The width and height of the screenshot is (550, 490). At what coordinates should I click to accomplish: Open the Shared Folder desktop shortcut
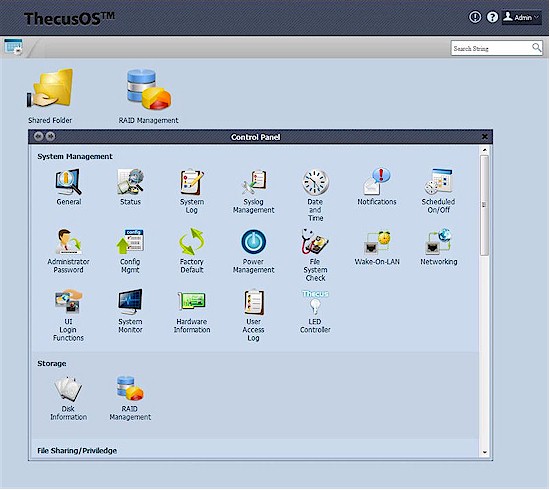pyautogui.click(x=50, y=96)
